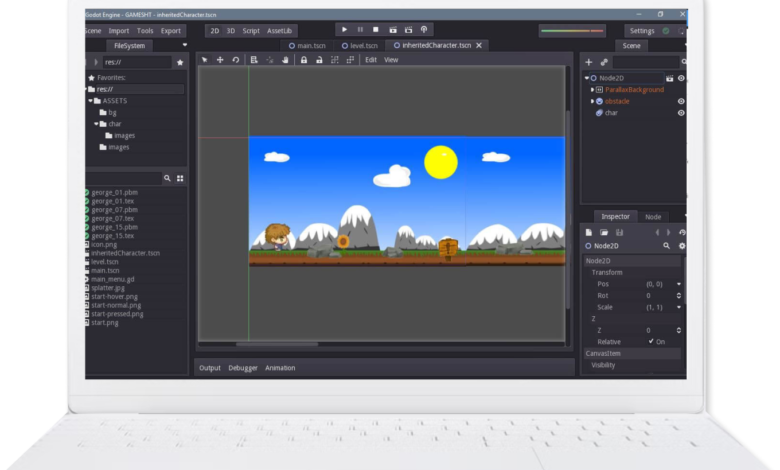Open the Import menu
780x470 pixels.
[119, 31]
